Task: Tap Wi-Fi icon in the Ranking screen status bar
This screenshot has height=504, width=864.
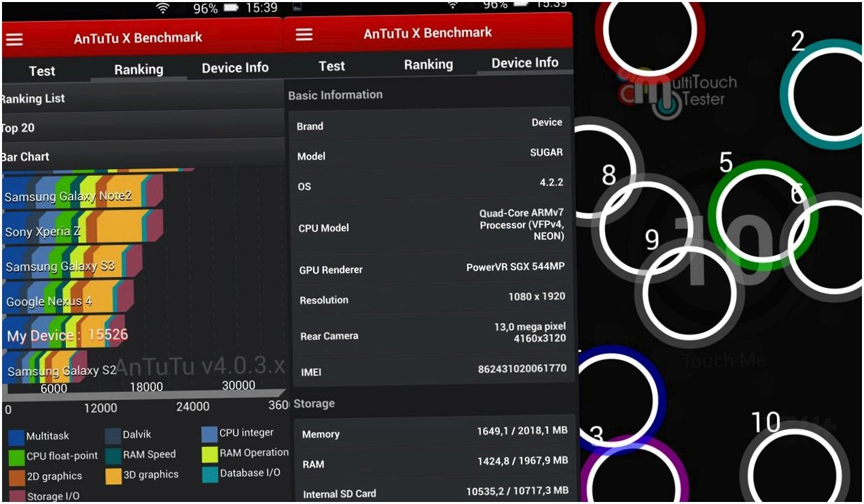Action: coord(162,8)
